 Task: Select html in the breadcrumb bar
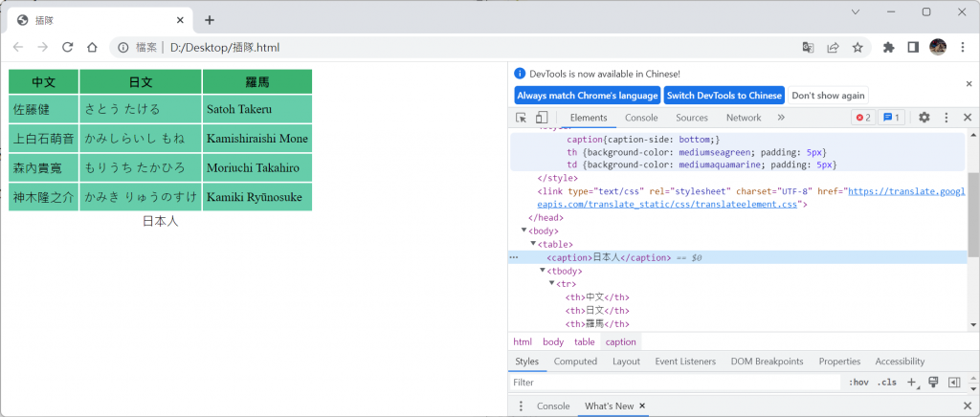click(x=523, y=341)
